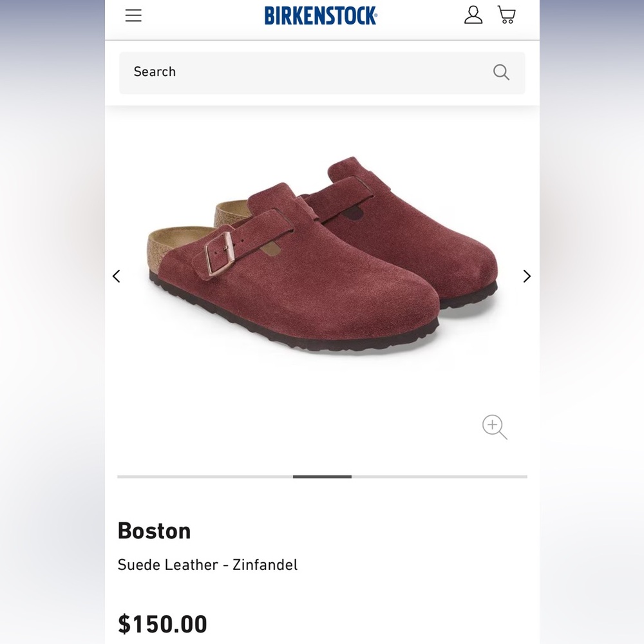Viewport: 644px width, 644px height.
Task: Open the shopping cart icon
Action: (x=506, y=15)
